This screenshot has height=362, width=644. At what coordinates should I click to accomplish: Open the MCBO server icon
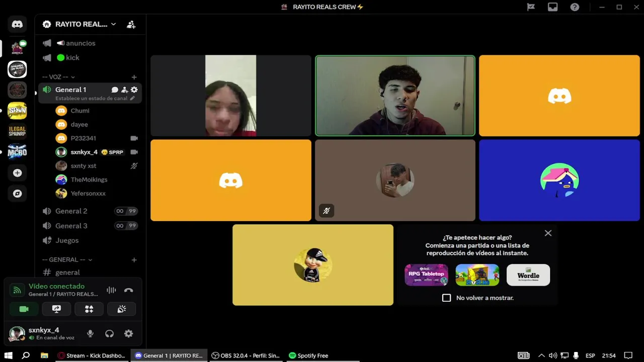(x=17, y=152)
